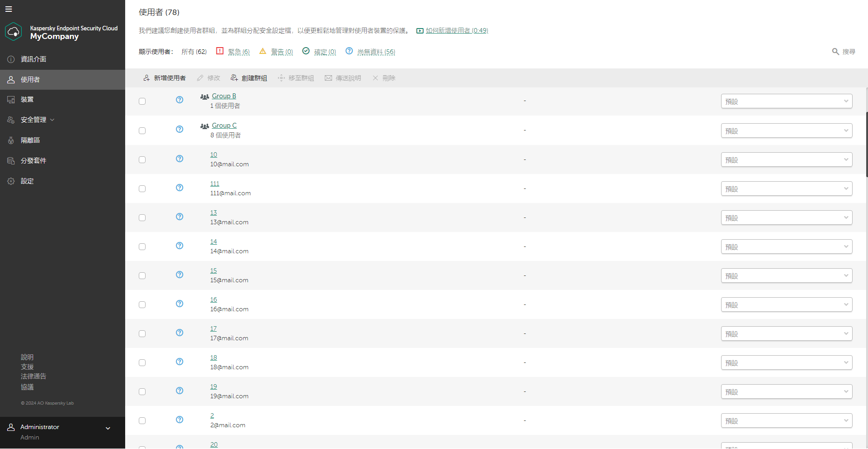Tick the checkbox for user 15
Screen dimensions: 868x449
(x=142, y=275)
